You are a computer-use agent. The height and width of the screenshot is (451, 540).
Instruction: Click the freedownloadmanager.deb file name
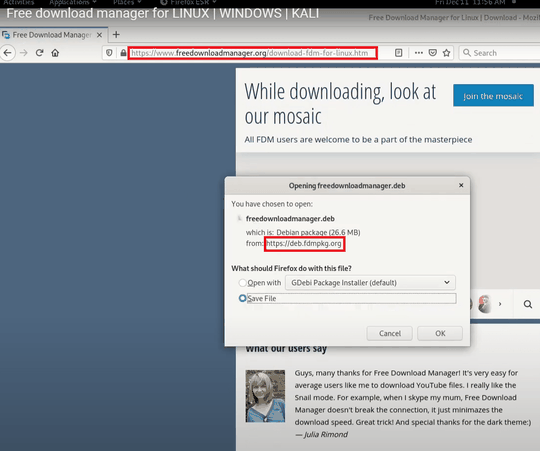tap(290, 219)
